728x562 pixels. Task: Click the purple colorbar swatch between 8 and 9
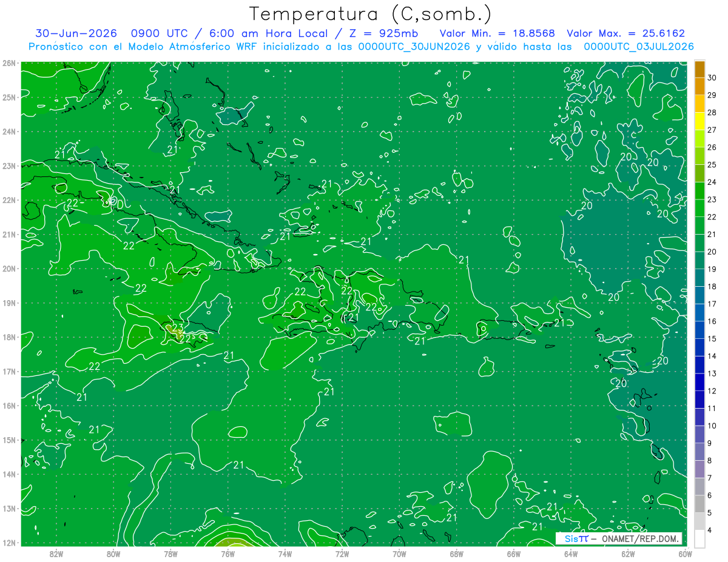point(699,452)
